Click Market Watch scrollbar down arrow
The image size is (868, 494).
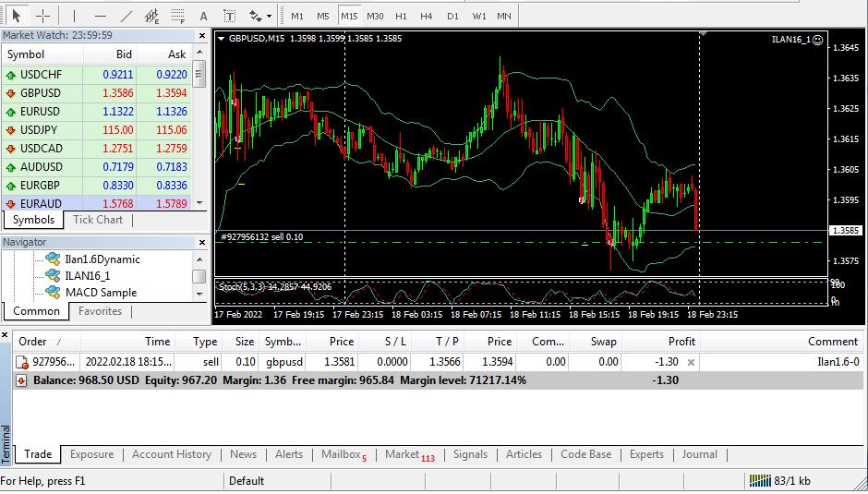tap(199, 204)
